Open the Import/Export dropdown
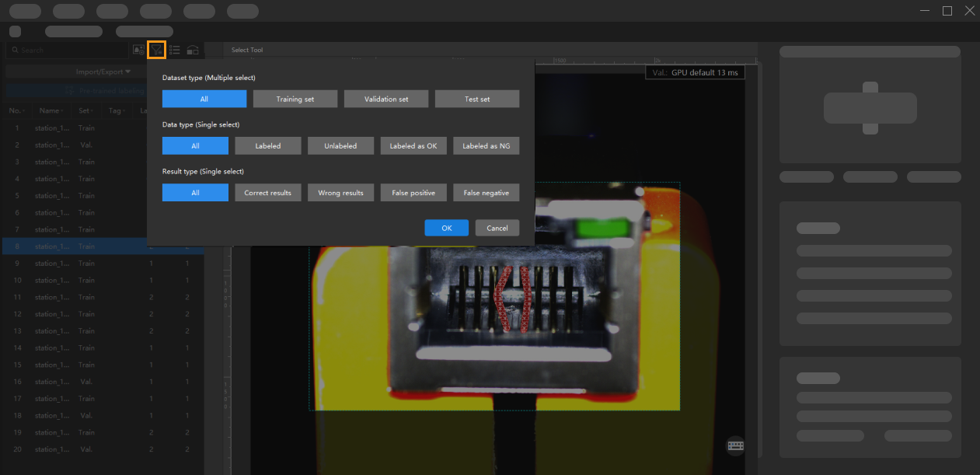The width and height of the screenshot is (980, 475). pos(103,72)
